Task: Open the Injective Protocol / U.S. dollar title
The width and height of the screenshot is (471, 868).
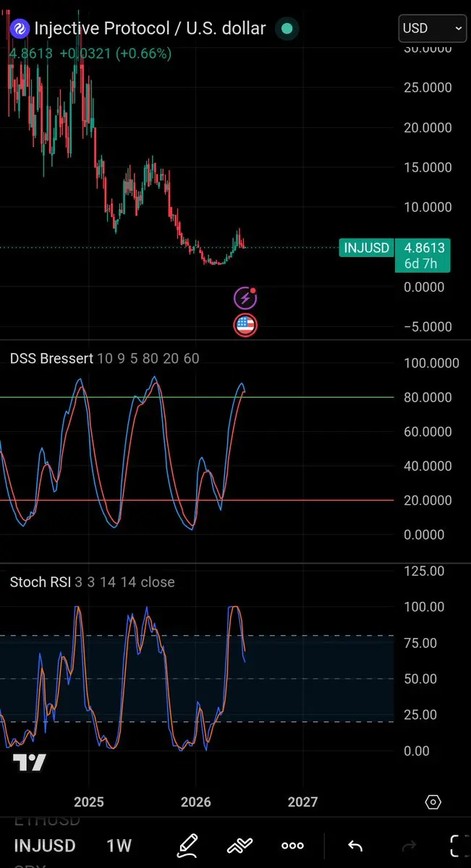Action: pos(150,29)
